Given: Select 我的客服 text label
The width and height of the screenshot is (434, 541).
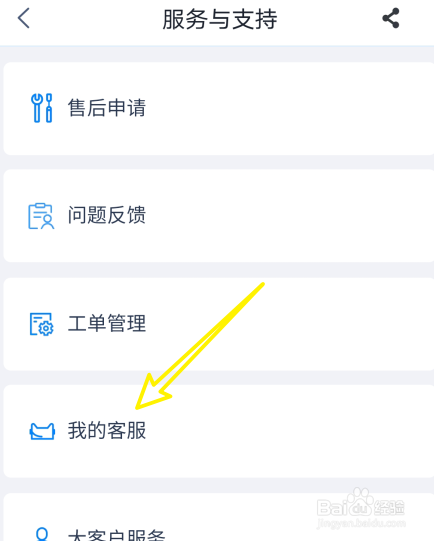Looking at the screenshot, I should [107, 431].
